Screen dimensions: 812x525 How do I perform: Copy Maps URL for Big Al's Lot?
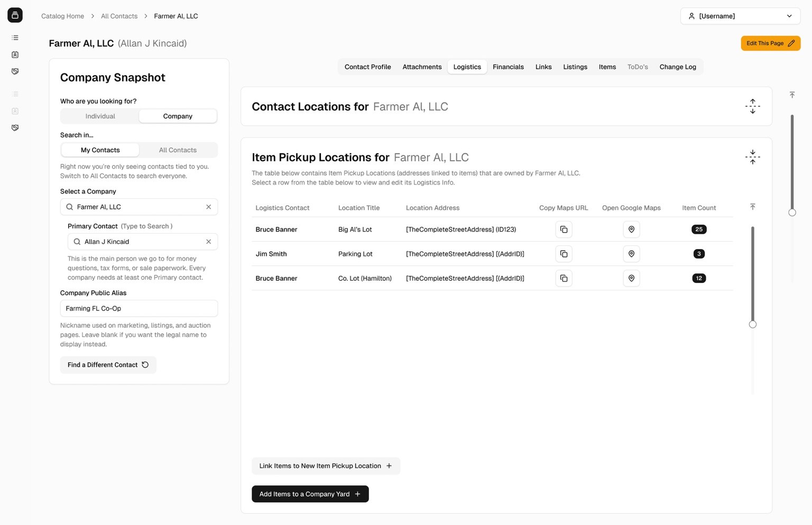(x=564, y=229)
